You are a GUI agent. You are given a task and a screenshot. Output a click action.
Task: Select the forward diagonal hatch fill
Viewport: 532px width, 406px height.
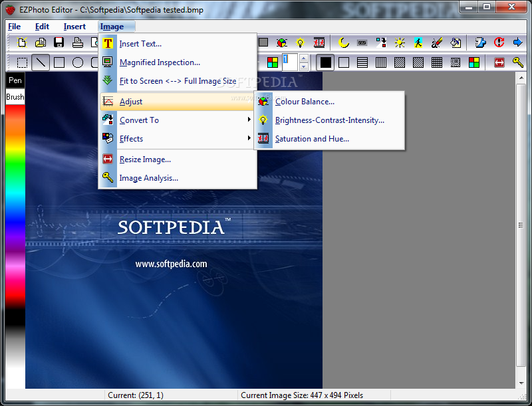(x=400, y=62)
